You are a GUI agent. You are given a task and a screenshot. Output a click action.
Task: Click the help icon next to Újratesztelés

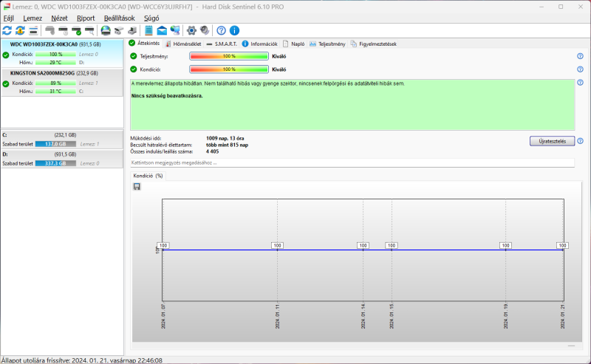[x=580, y=141]
